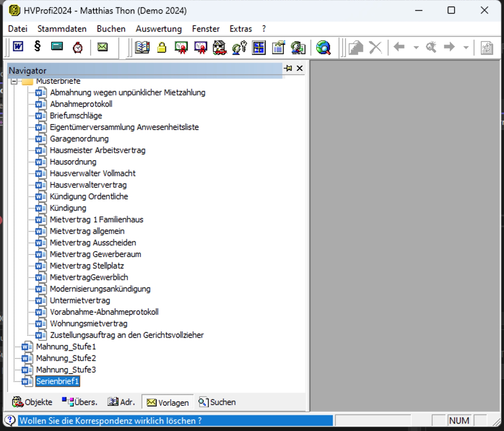This screenshot has width=504, height=431.
Task: Select 'Mietvertrag 1 Familienhaus' template
Action: tap(97, 220)
